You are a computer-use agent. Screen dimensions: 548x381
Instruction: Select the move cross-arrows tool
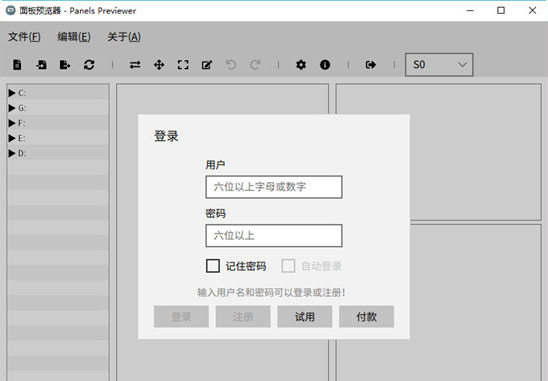pos(159,65)
